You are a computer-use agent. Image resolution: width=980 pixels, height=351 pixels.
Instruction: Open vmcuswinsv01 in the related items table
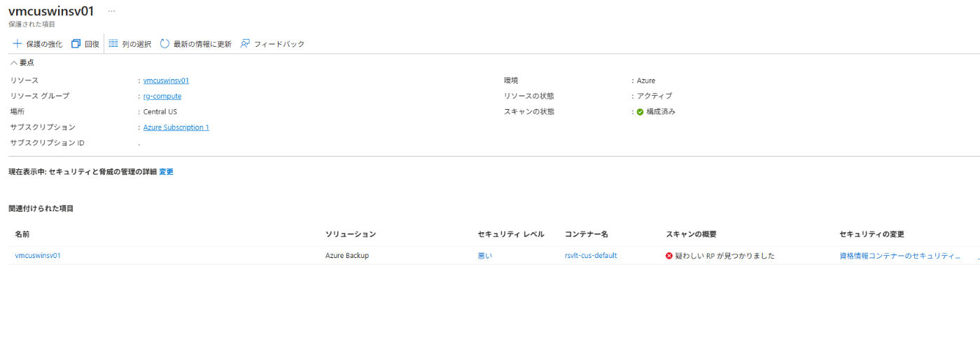[x=38, y=256]
